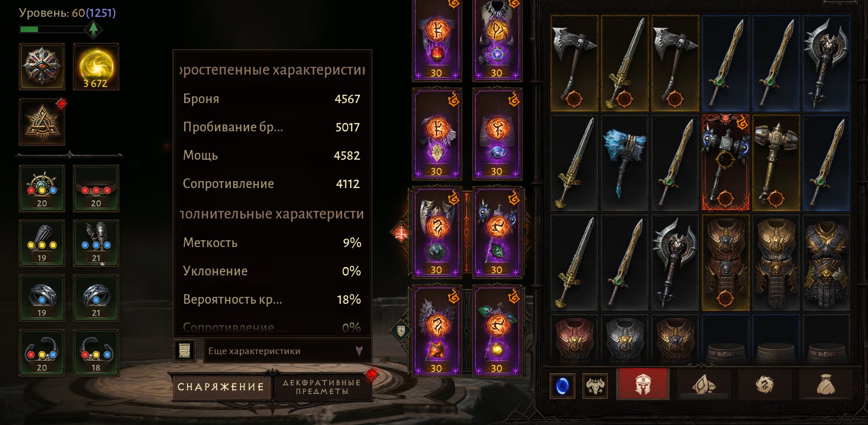Open the three-red-gem belt slot level 20
This screenshot has height=425, width=868.
pos(96,188)
